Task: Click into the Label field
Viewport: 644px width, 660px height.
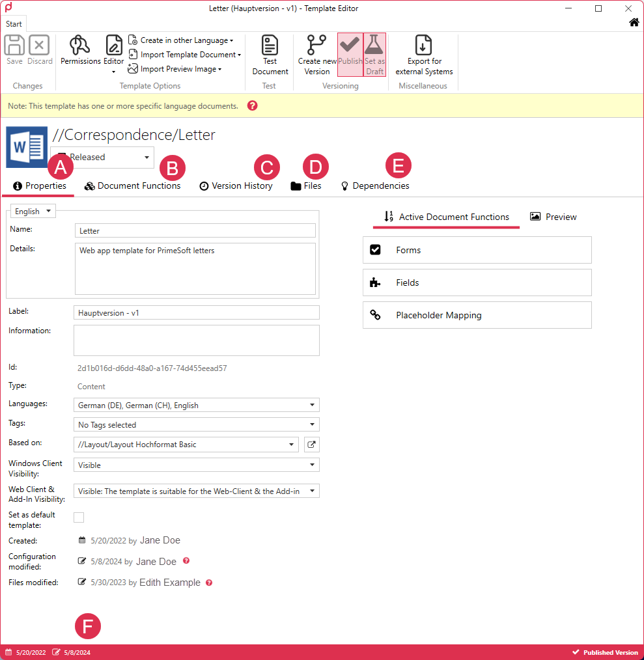Action: point(196,312)
